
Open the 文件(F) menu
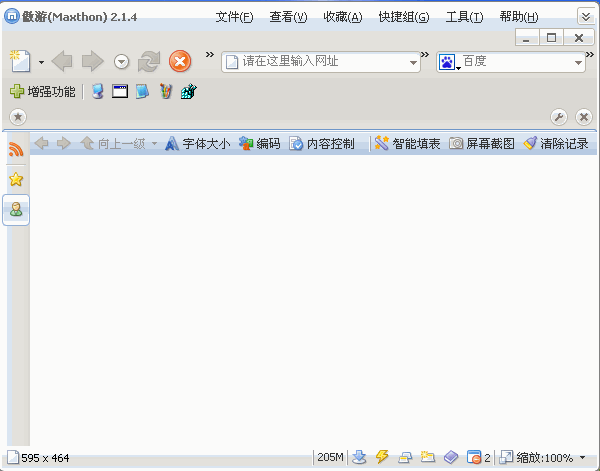pos(234,17)
